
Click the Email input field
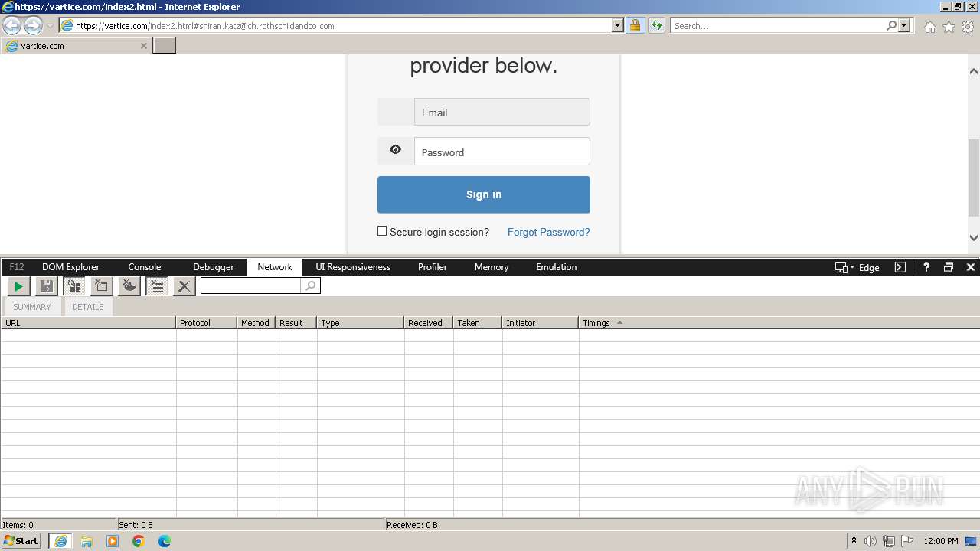[502, 112]
